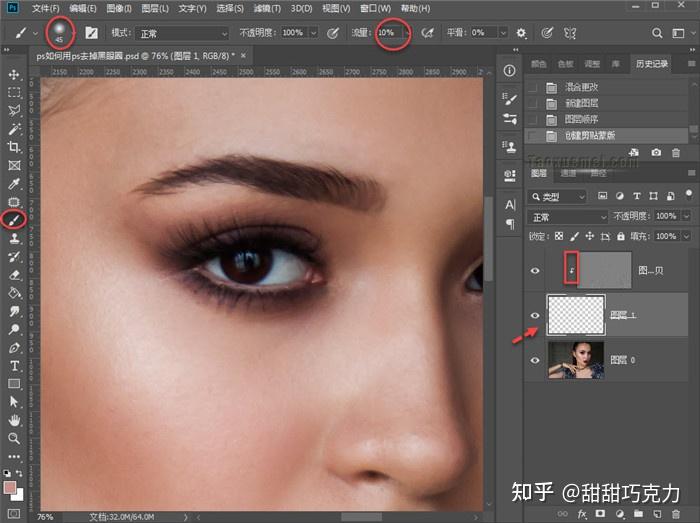Select the Rectangle shape tool
This screenshot has width=700, height=523.
[14, 384]
